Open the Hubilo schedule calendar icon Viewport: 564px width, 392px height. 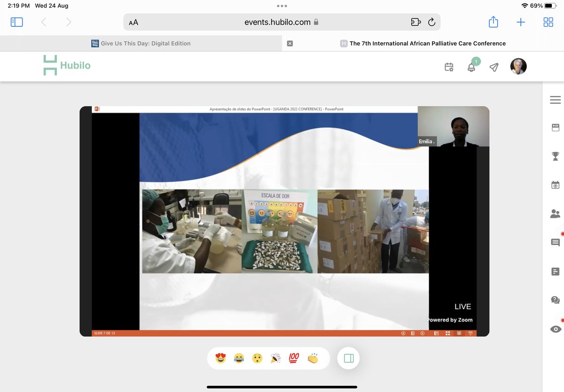click(449, 67)
